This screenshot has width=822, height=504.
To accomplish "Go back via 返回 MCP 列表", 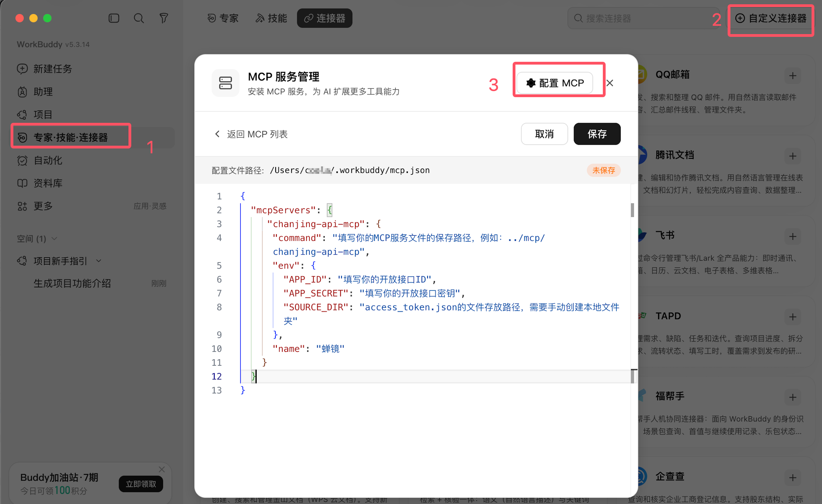I will (250, 134).
